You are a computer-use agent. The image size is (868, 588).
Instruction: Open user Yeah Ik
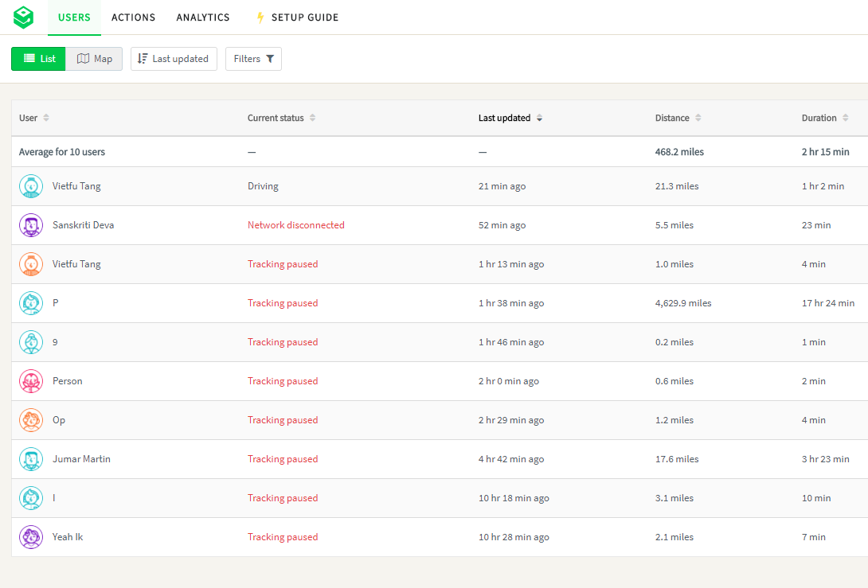(x=68, y=537)
